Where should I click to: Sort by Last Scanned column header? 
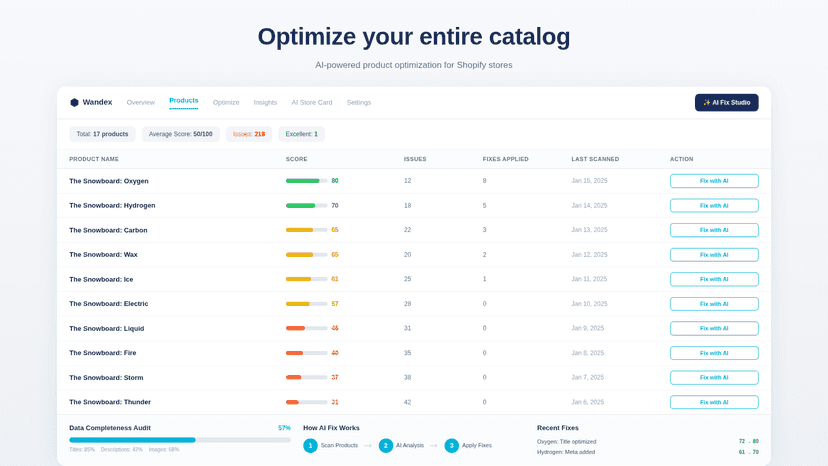pos(595,159)
